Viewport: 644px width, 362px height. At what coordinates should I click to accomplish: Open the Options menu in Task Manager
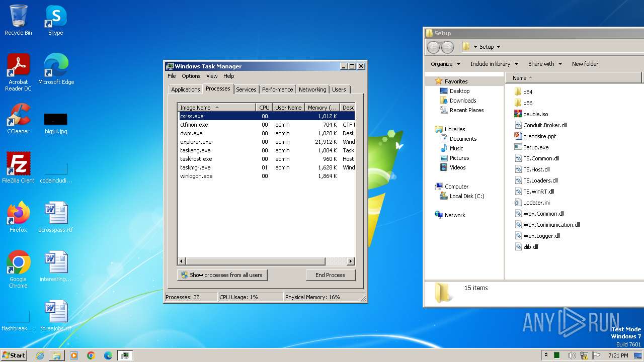(x=191, y=76)
